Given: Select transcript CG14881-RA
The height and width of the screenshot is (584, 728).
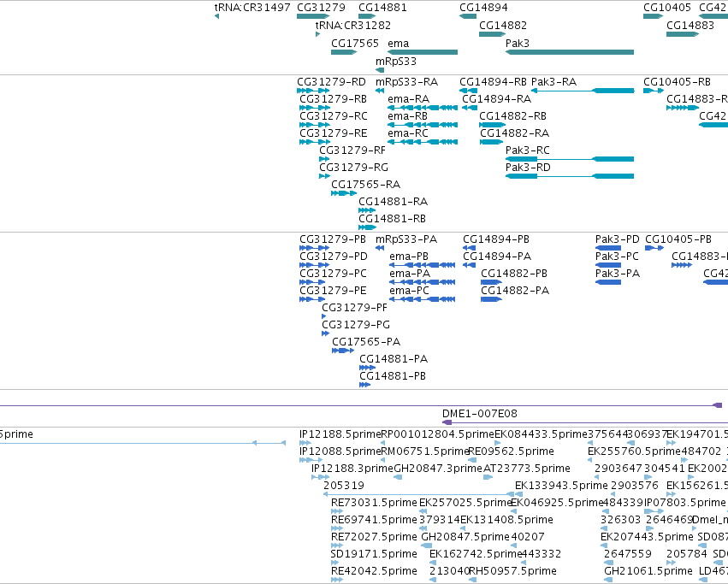Looking at the screenshot, I should pyautogui.click(x=367, y=210).
